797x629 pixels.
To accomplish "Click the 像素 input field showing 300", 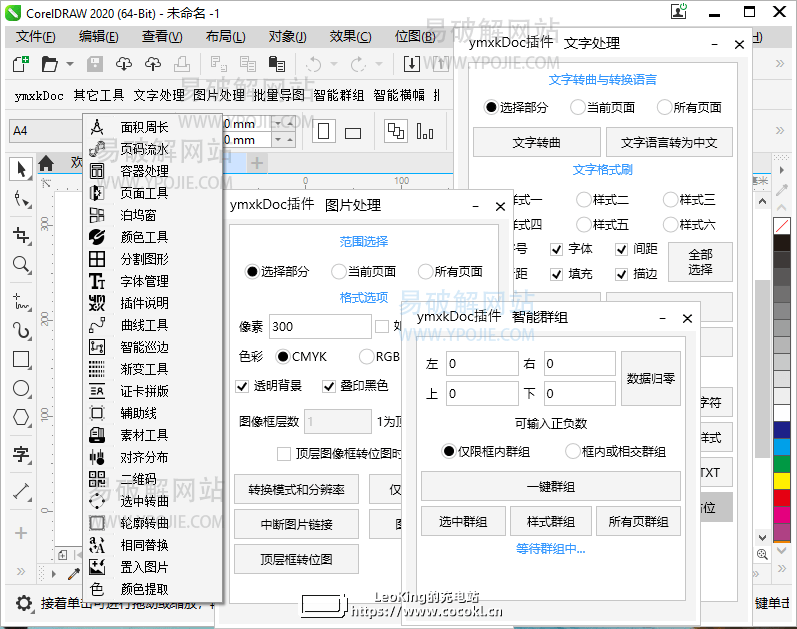I will [320, 326].
